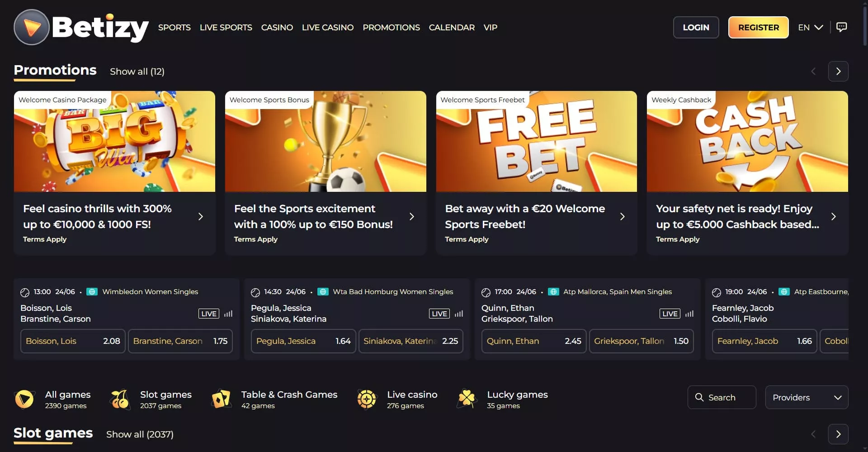Open the Slot games cherries icon
Screen dimensions: 868x452
click(120, 399)
